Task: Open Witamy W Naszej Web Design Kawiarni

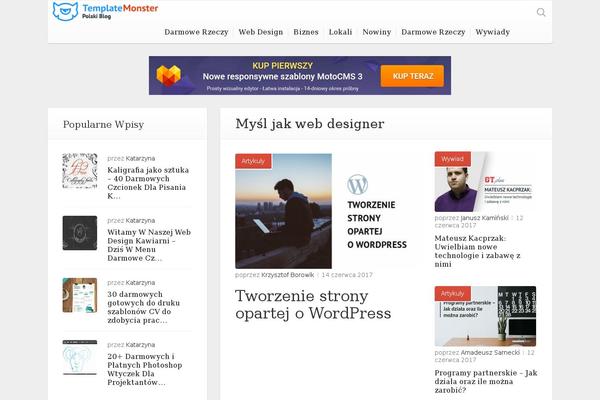Action: (x=149, y=245)
